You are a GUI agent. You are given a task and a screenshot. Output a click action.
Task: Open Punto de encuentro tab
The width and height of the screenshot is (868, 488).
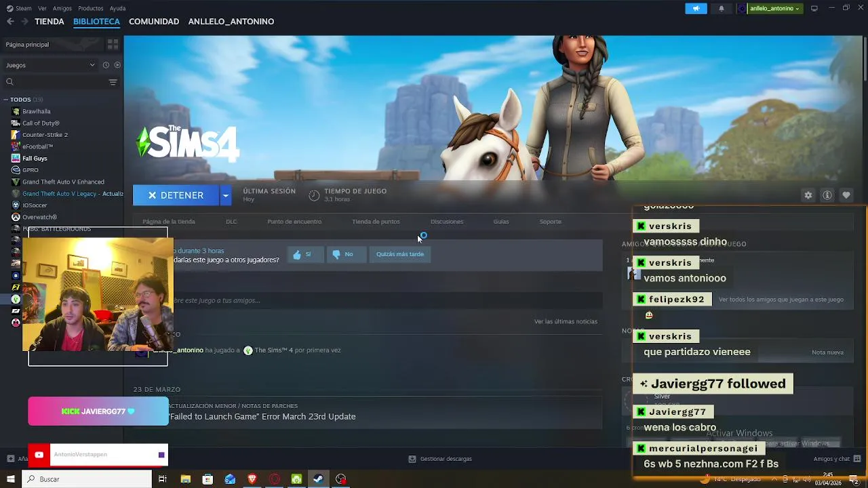point(294,222)
